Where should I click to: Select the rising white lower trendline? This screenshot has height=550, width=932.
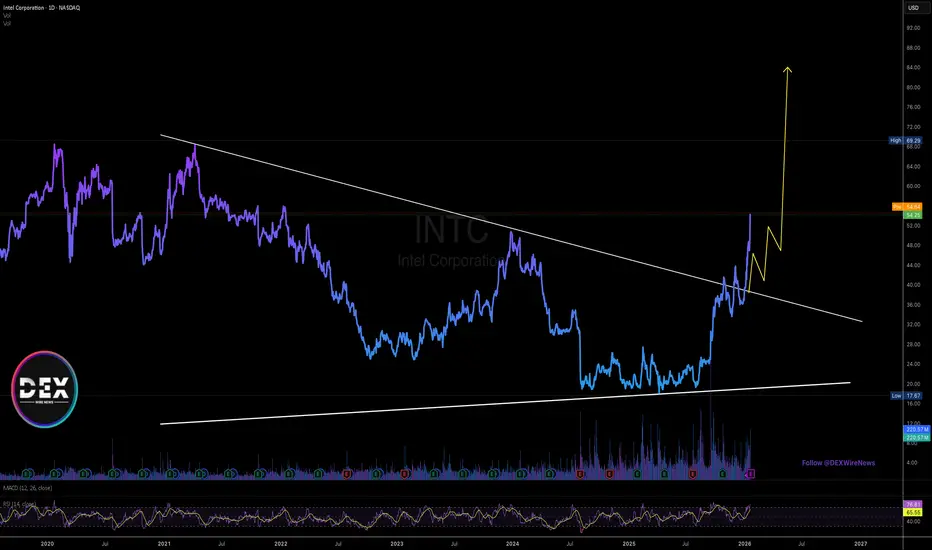click(x=505, y=403)
